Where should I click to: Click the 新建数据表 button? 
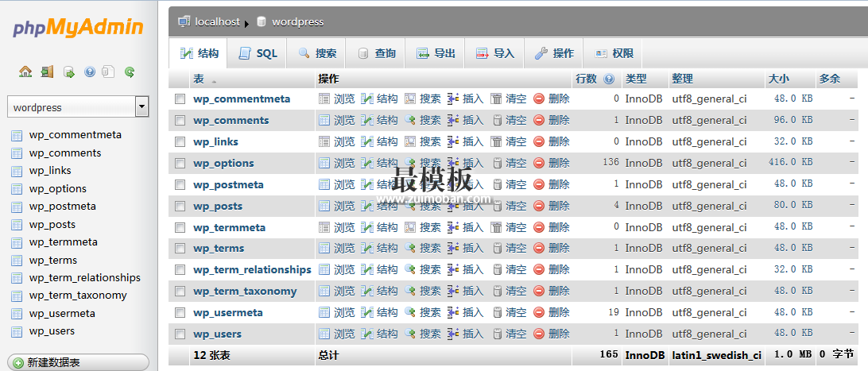pos(78,363)
